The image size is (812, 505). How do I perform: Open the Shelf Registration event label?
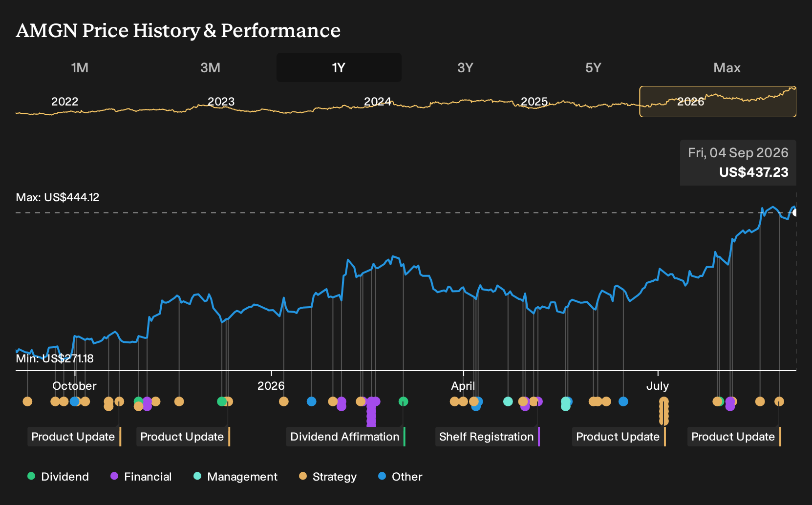click(x=488, y=437)
